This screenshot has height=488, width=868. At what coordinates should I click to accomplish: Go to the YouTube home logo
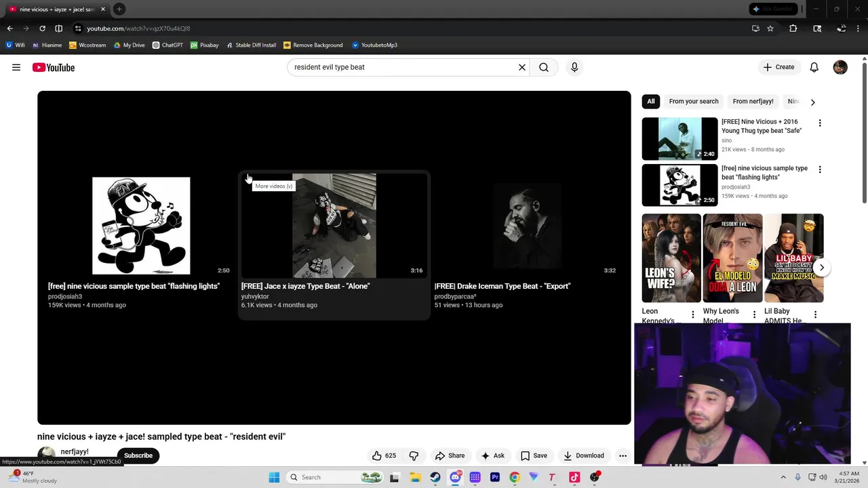pos(54,67)
